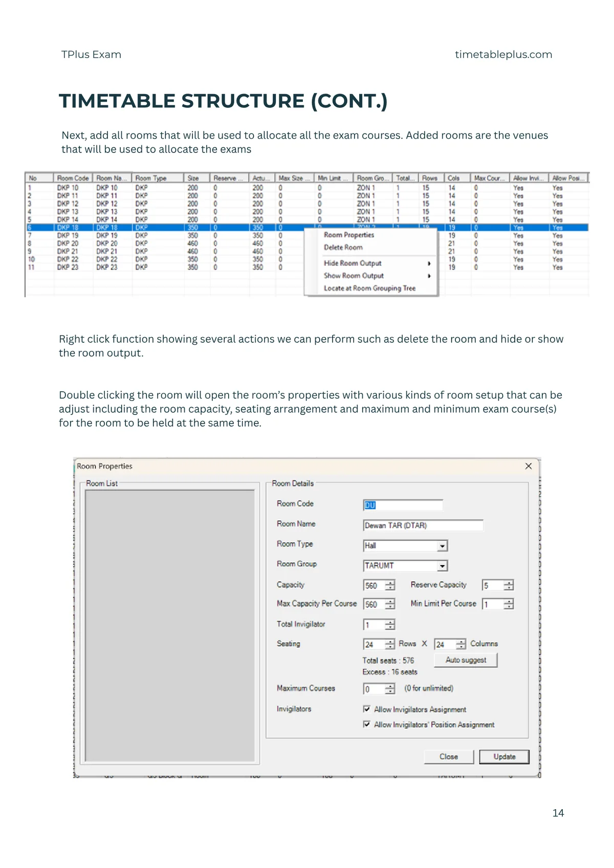The image size is (614, 868).
Task: Close the Room Properties dialog with X
Action: click(529, 466)
